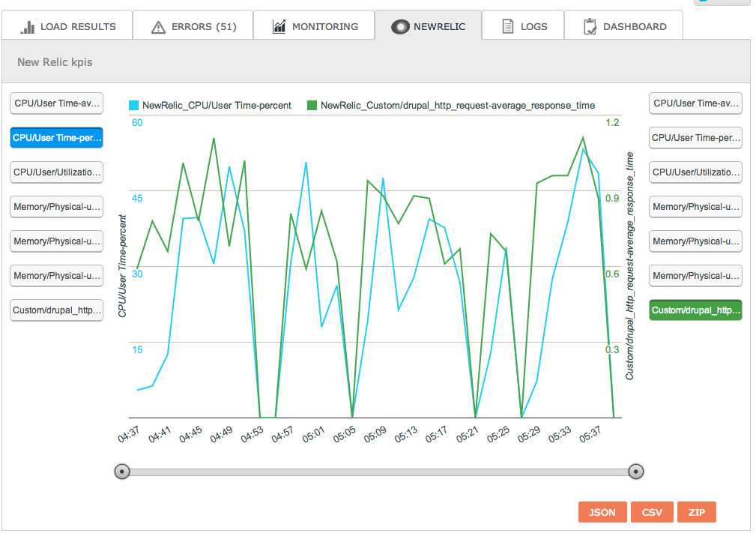Image resolution: width=756 pixels, height=536 pixels.
Task: Click the document icon on Logs tab
Action: [x=508, y=26]
